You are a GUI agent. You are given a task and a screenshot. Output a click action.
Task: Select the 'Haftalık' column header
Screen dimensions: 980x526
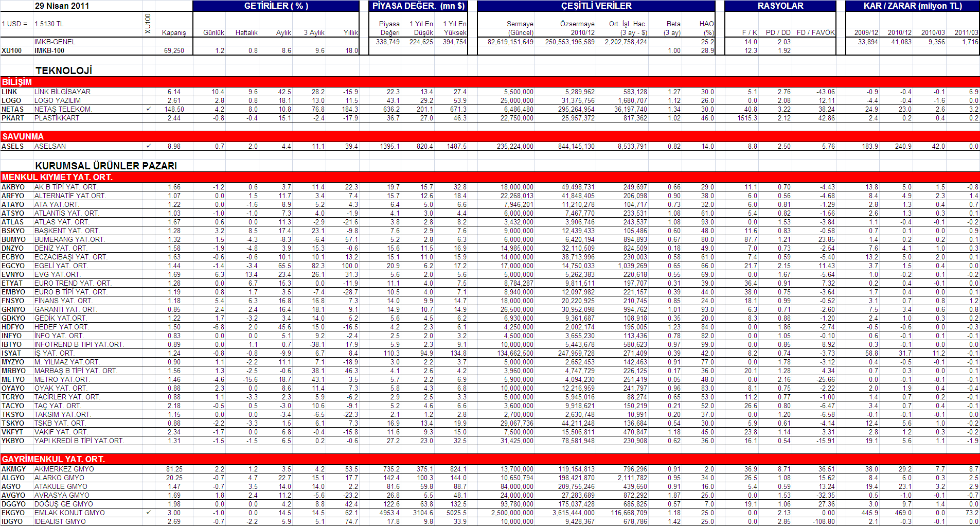pos(246,32)
